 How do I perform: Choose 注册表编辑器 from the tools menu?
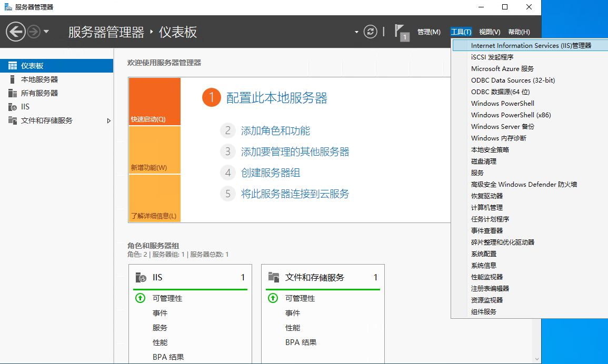coord(490,289)
